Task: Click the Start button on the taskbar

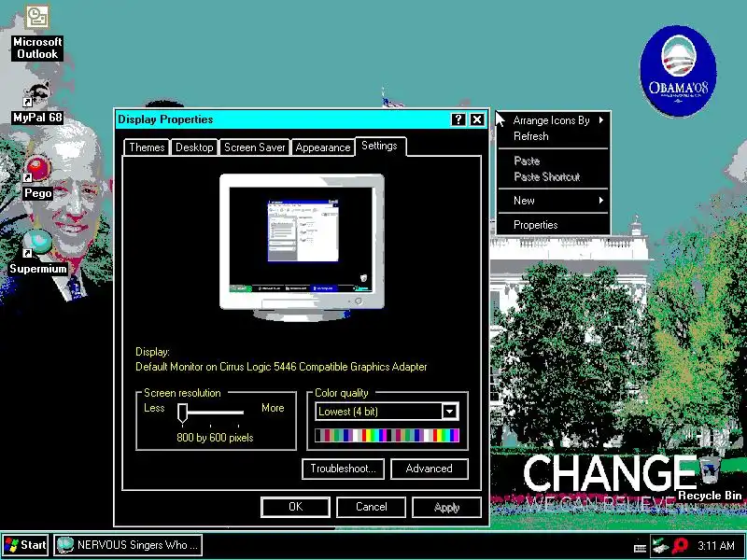Action: [x=26, y=545]
